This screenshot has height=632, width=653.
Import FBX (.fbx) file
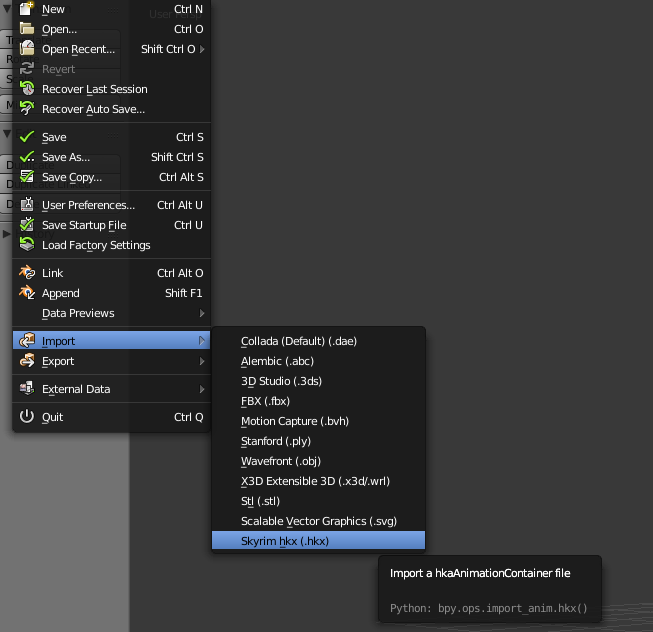click(x=319, y=401)
